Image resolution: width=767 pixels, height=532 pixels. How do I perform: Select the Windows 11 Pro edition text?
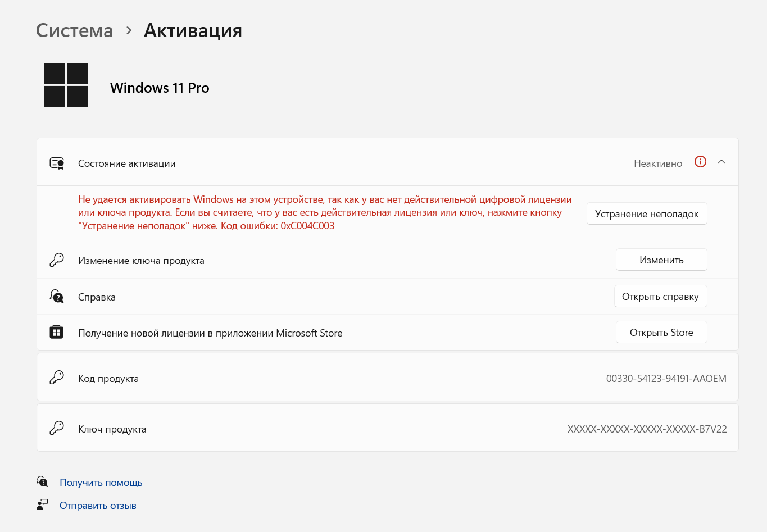point(160,88)
